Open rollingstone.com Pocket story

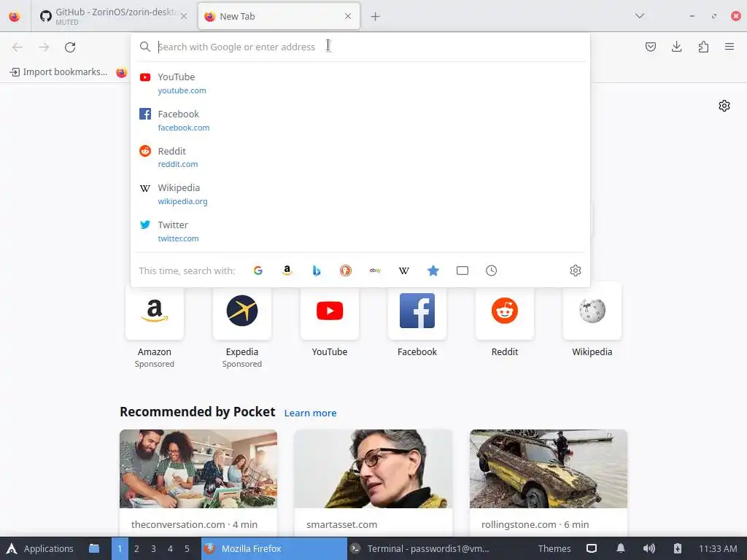[x=549, y=483]
